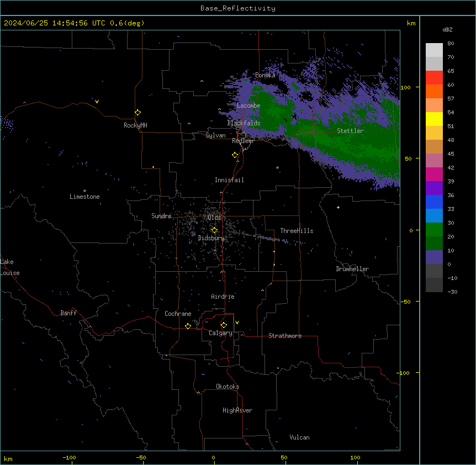Viewport: 476px width, 465px height.
Task: Click the yellow diamond marker south of RedDeer
Action: tap(235, 155)
